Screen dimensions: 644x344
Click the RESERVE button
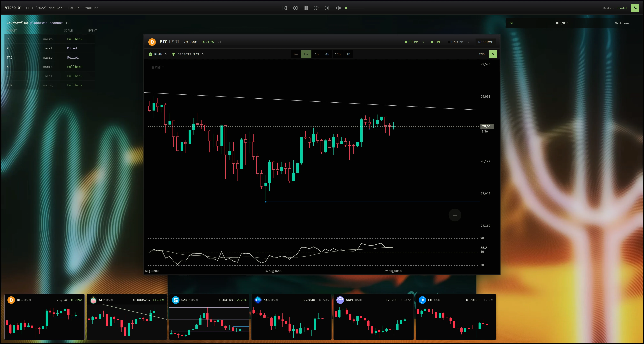point(486,42)
